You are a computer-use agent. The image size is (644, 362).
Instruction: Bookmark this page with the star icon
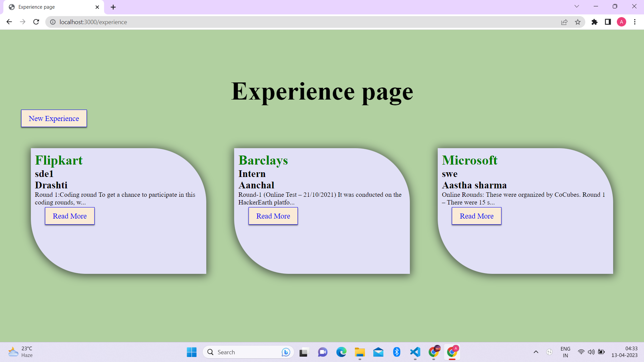pyautogui.click(x=578, y=22)
